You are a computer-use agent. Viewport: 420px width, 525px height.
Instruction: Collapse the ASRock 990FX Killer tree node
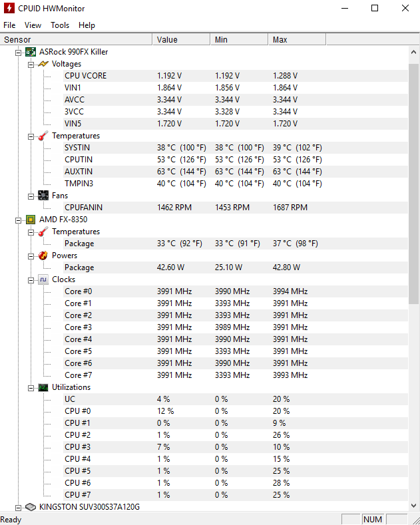[x=19, y=53]
